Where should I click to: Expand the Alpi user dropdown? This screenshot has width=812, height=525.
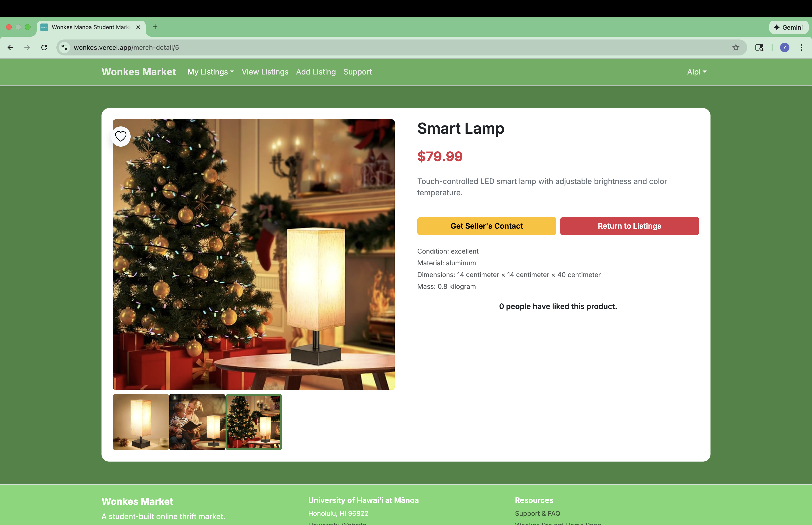point(696,72)
